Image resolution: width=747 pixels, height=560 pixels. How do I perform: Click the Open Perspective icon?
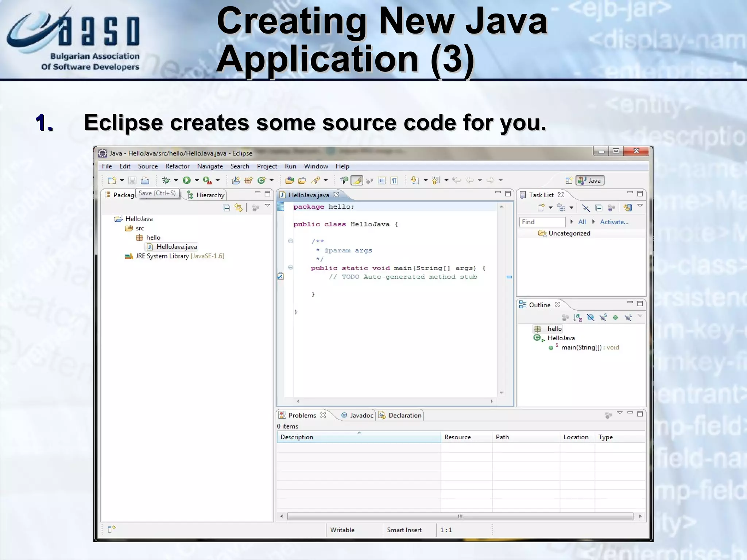pos(569,180)
